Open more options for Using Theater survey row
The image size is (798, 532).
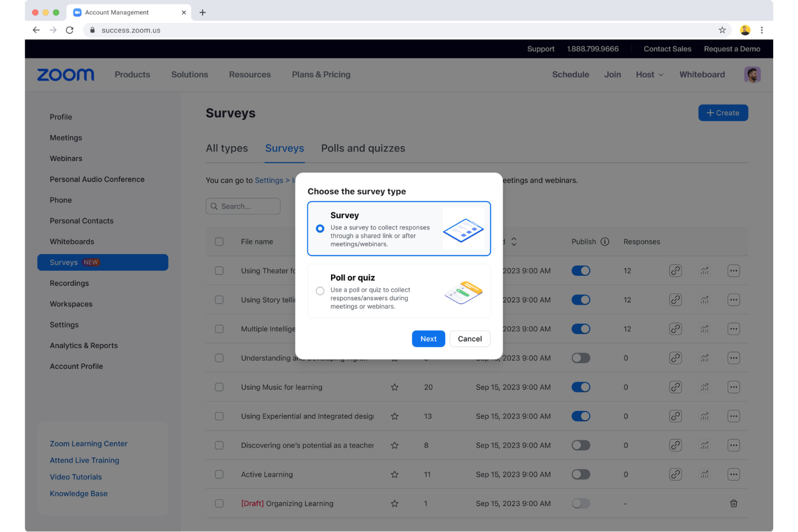coord(733,271)
